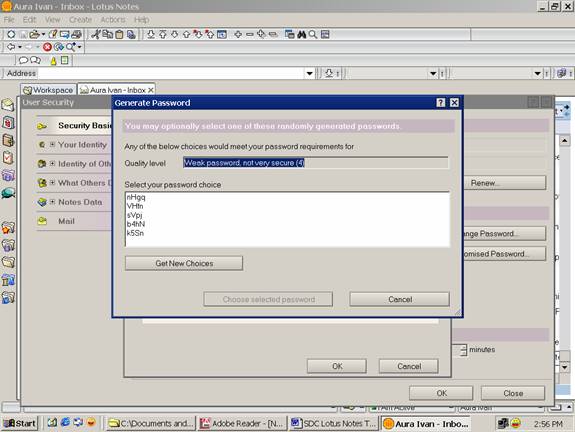Open the Edit menu

pyautogui.click(x=29, y=20)
